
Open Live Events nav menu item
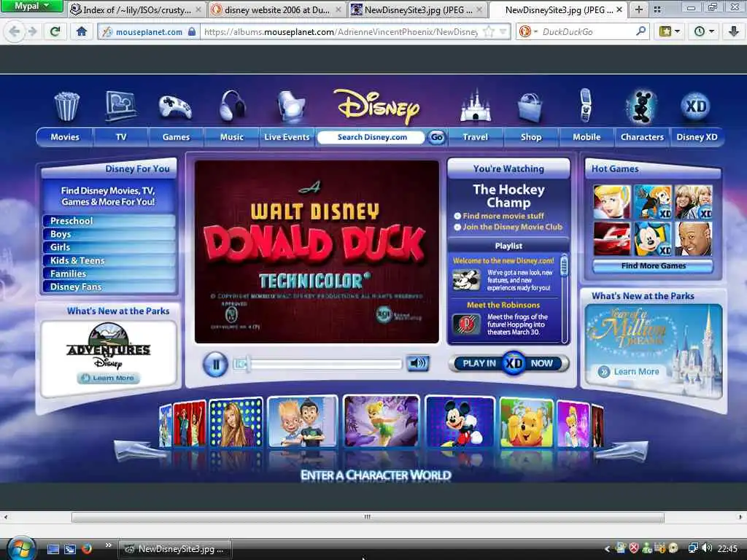[x=287, y=137]
